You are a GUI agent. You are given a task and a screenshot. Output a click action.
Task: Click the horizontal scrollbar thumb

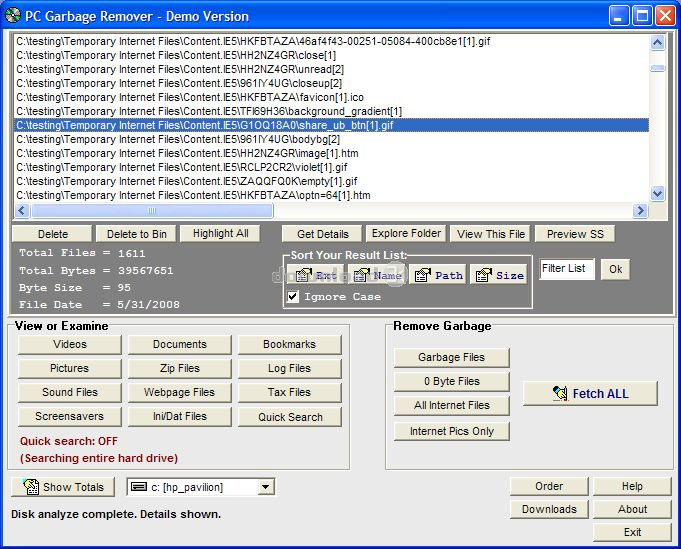(152, 211)
